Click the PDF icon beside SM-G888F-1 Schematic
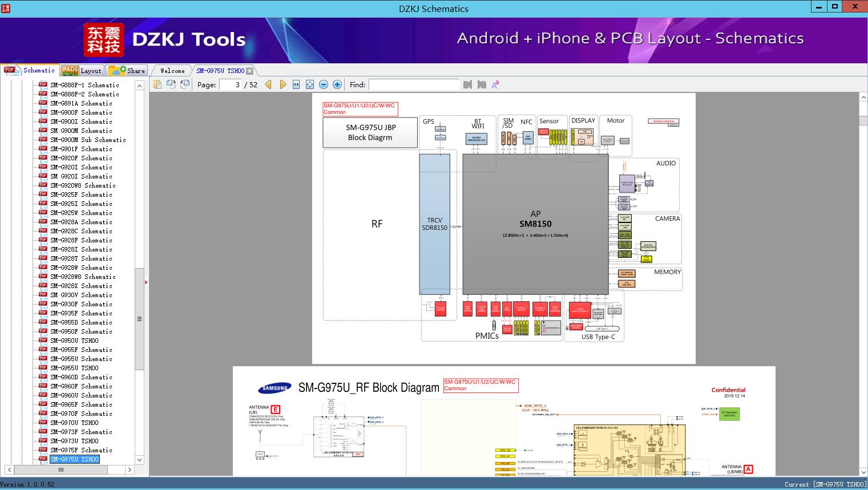The width and height of the screenshot is (868, 490). [x=43, y=84]
